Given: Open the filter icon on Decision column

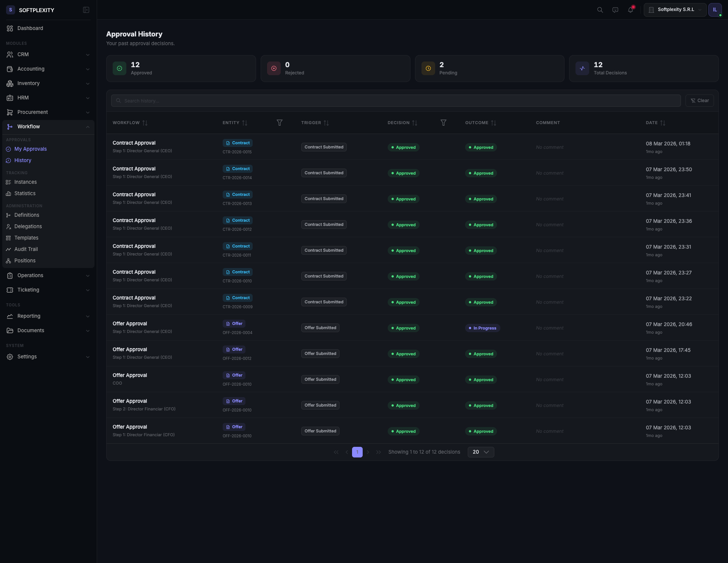Looking at the screenshot, I should pyautogui.click(x=443, y=123).
